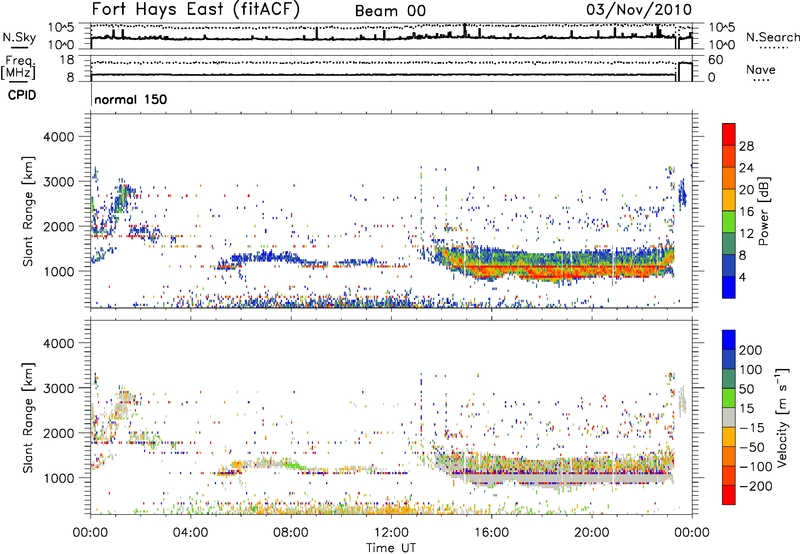
Task: Click the 'Power [dB]' color bar label
Action: tap(763, 211)
